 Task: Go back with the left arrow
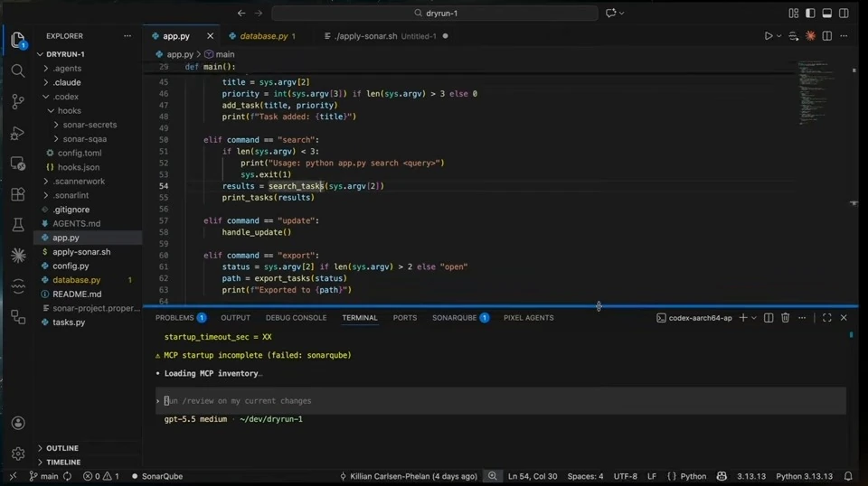[x=241, y=13]
